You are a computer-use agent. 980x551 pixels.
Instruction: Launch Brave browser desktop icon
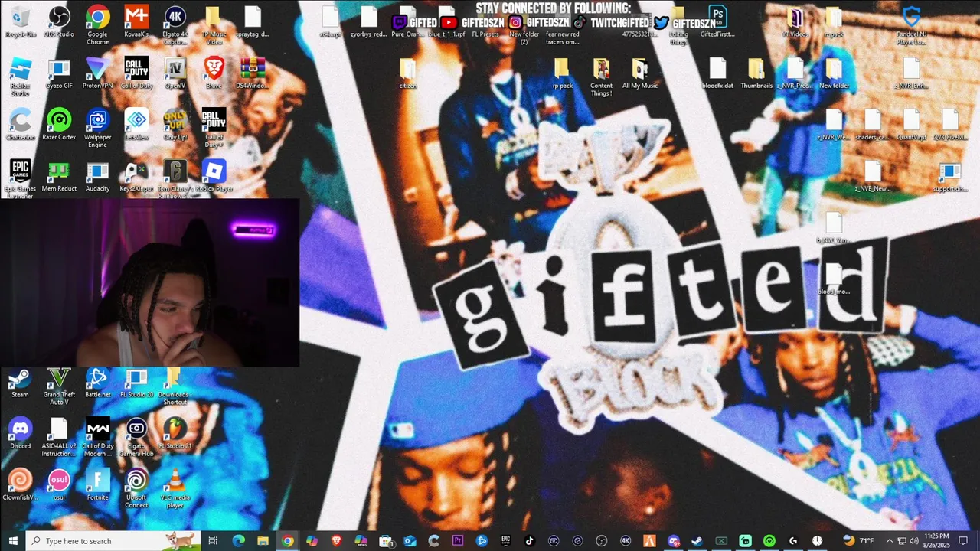[214, 73]
